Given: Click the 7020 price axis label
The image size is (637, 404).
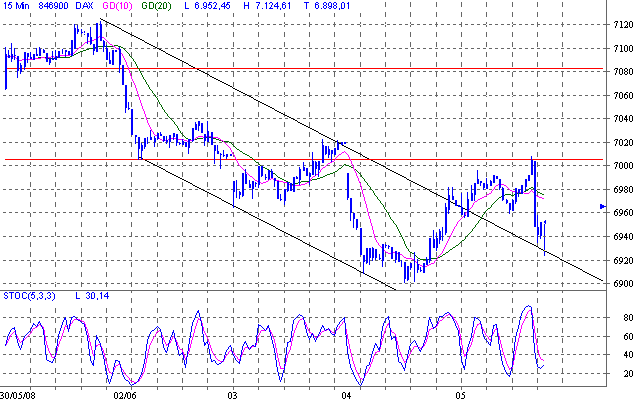Looking at the screenshot, I should coord(624,143).
